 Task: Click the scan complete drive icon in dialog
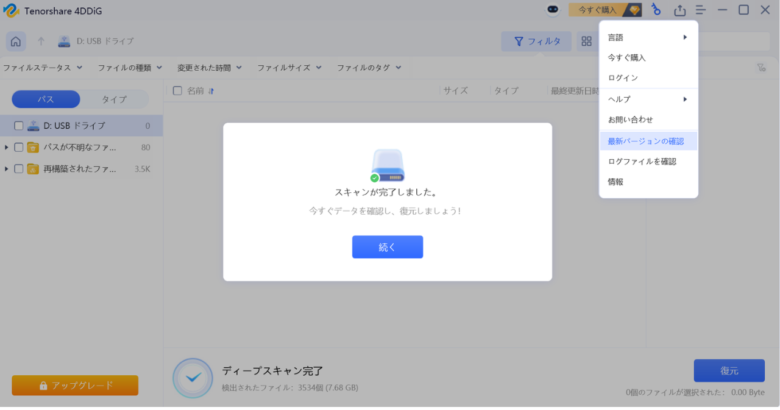coord(388,166)
